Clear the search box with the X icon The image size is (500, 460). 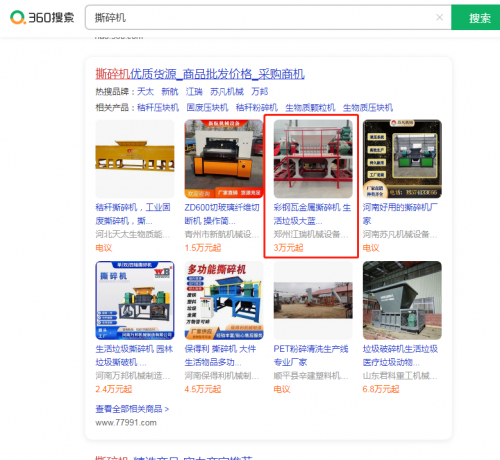(439, 17)
